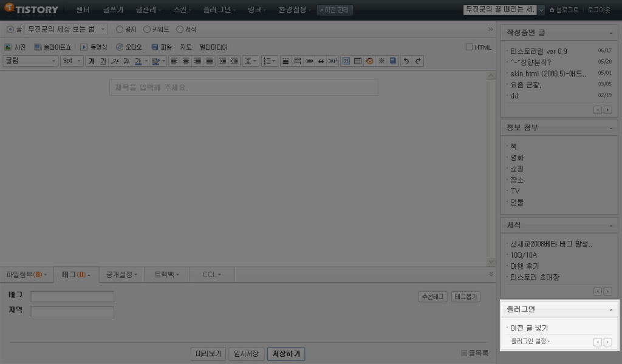The height and width of the screenshot is (364, 622).
Task: Insert a folded more/less section
Action: tap(297, 61)
